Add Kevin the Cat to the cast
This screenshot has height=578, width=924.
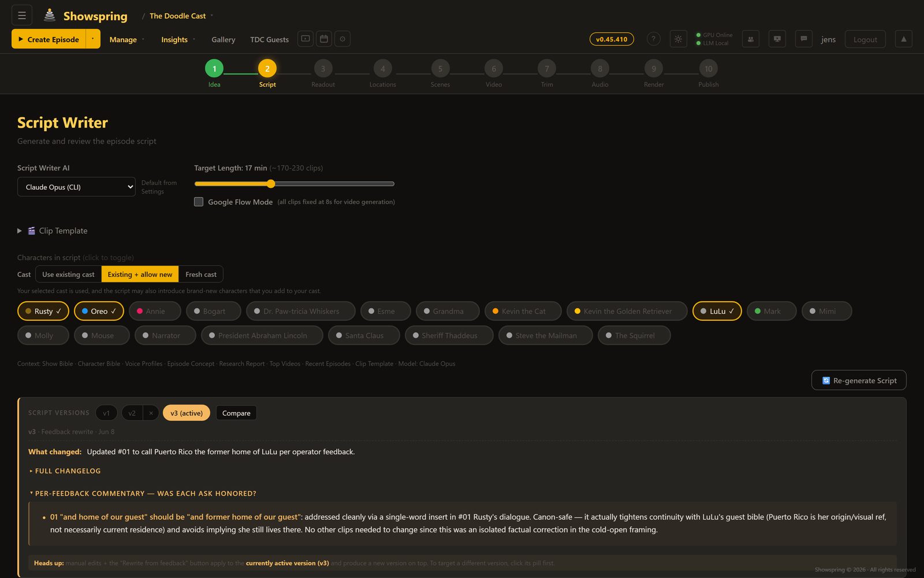tap(523, 311)
